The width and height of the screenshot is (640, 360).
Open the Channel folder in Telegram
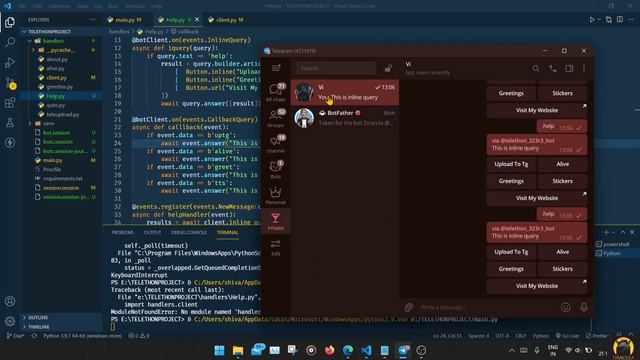pos(276,144)
